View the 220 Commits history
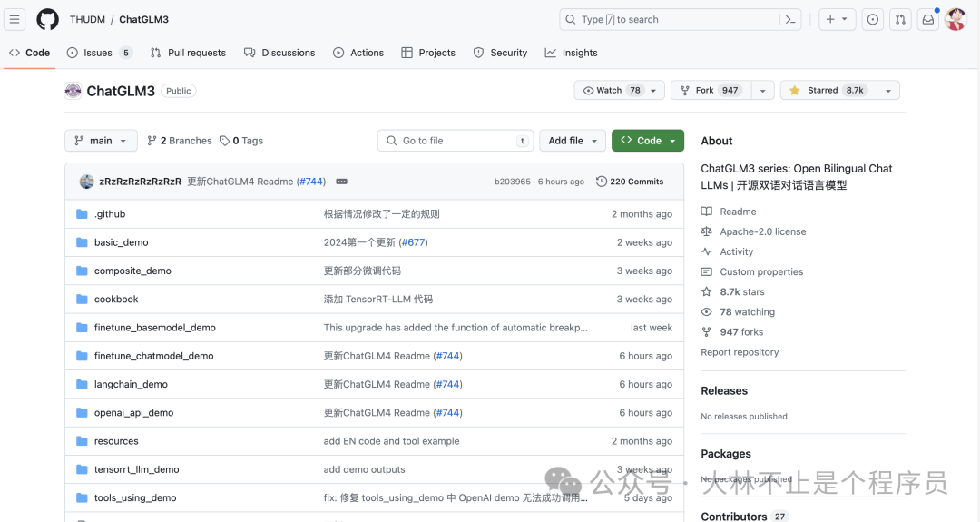Image resolution: width=980 pixels, height=522 pixels. click(x=630, y=182)
